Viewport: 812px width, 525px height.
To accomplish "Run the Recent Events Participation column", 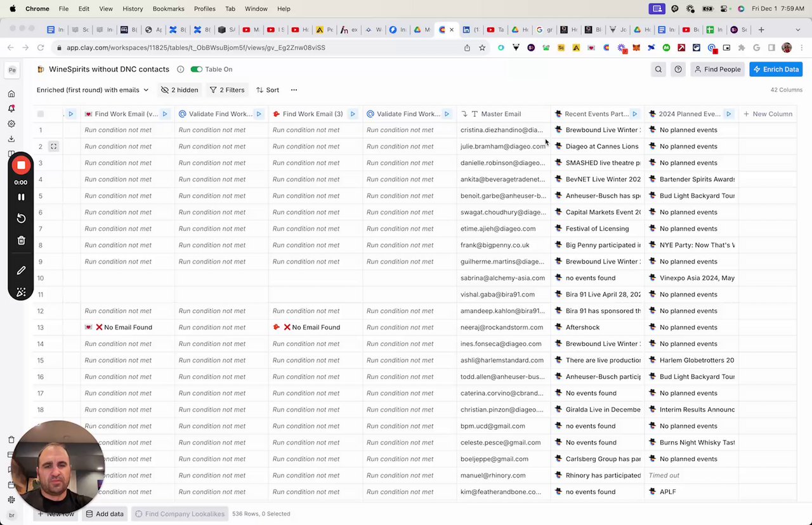I will point(634,114).
